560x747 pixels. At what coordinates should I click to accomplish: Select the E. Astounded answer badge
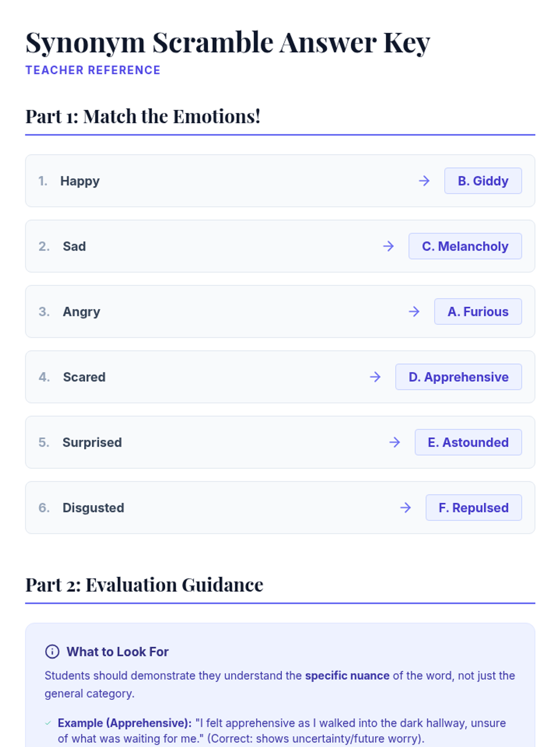468,442
